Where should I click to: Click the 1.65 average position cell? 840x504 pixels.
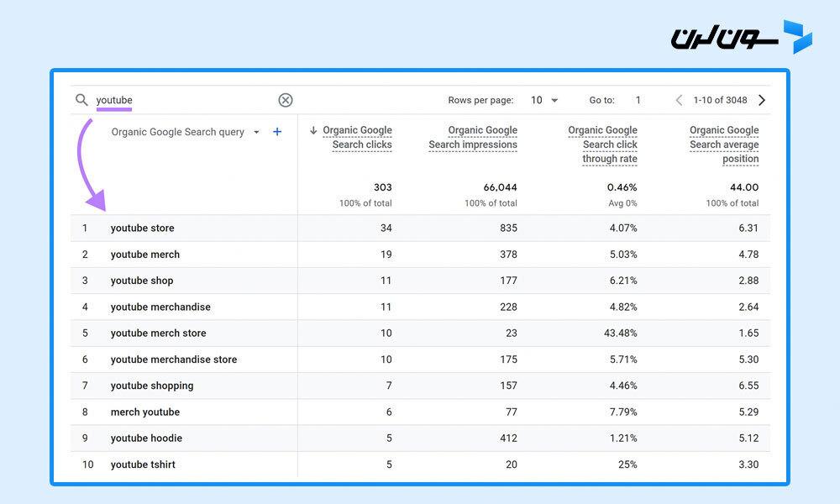click(x=748, y=333)
